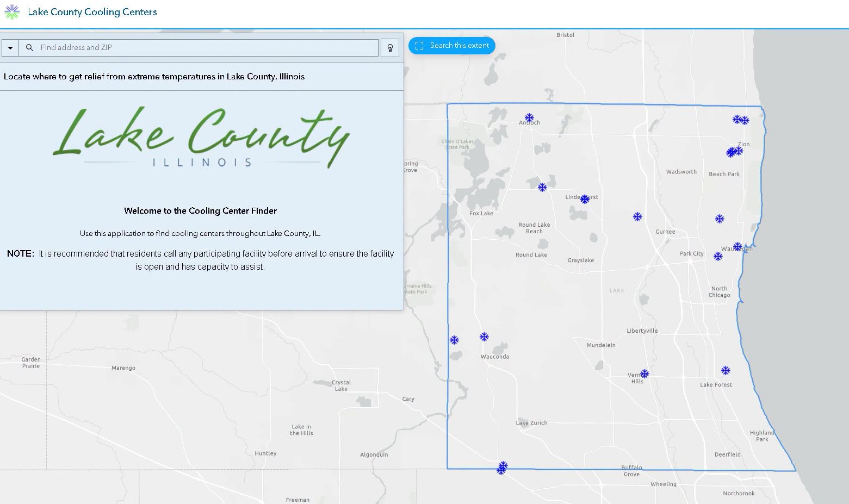Viewport: 849px width, 504px height.
Task: Click the Northbrook map label
Action: coord(739,494)
